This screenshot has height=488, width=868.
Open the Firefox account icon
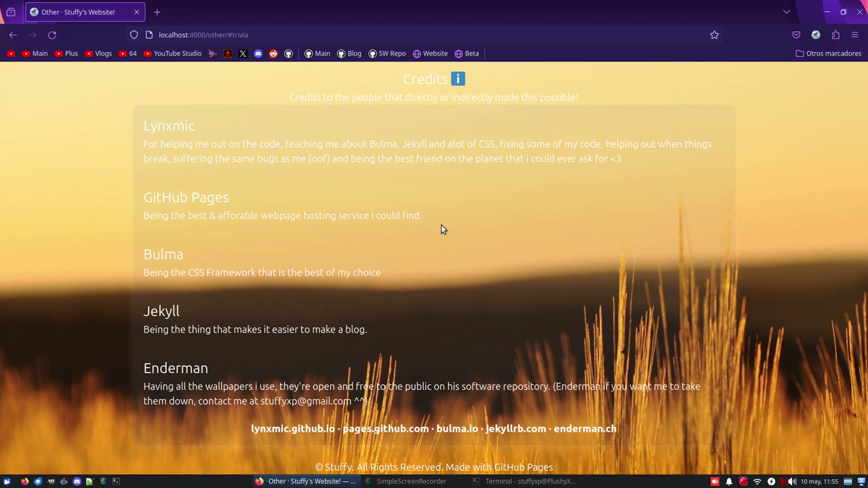[816, 35]
